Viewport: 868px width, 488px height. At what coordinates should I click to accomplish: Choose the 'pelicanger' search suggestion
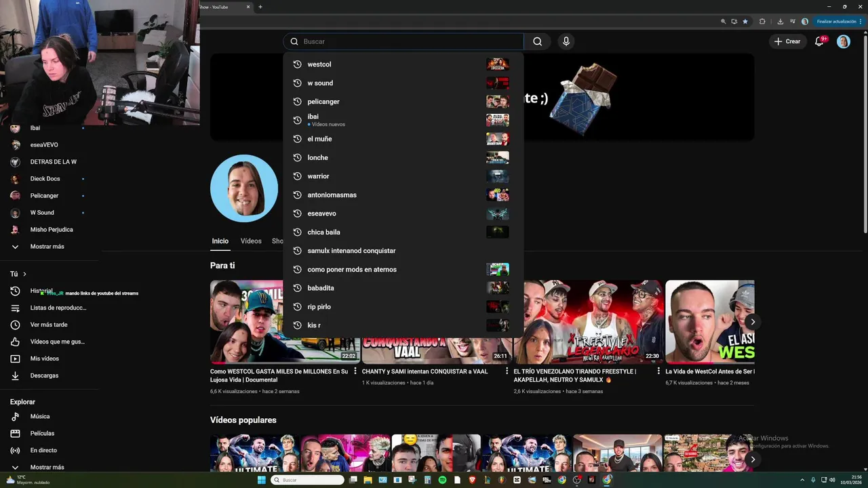tap(403, 102)
